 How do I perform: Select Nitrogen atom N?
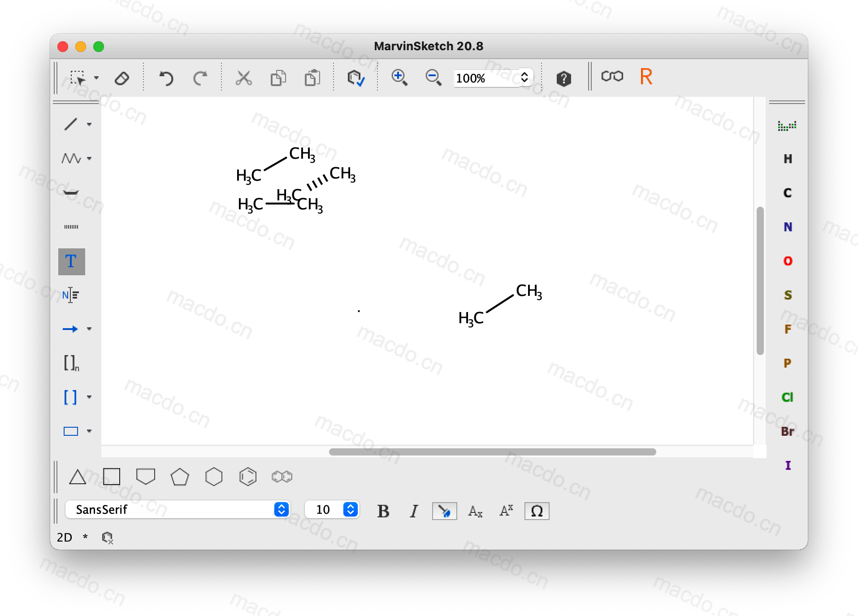(788, 227)
